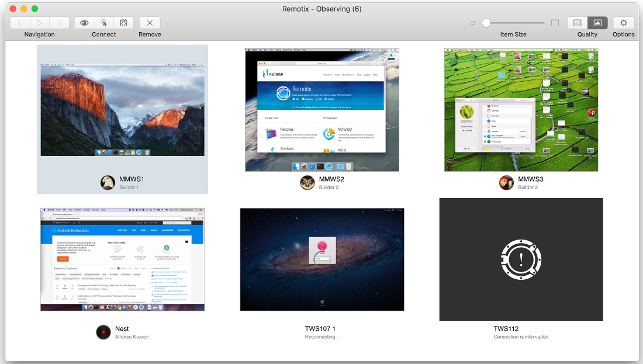
Task: Click the Connection is interrupted status text
Action: click(x=521, y=337)
